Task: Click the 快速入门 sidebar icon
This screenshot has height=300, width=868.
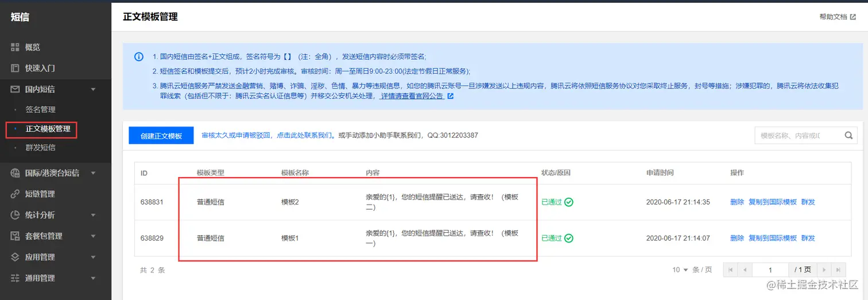Action: (15, 68)
